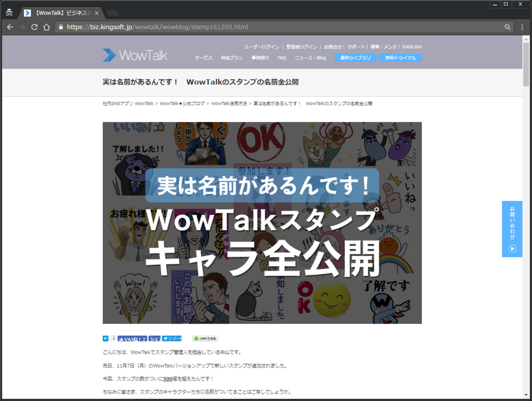Click the Hatena bookmark count 0
The image size is (532, 401).
[114, 339]
